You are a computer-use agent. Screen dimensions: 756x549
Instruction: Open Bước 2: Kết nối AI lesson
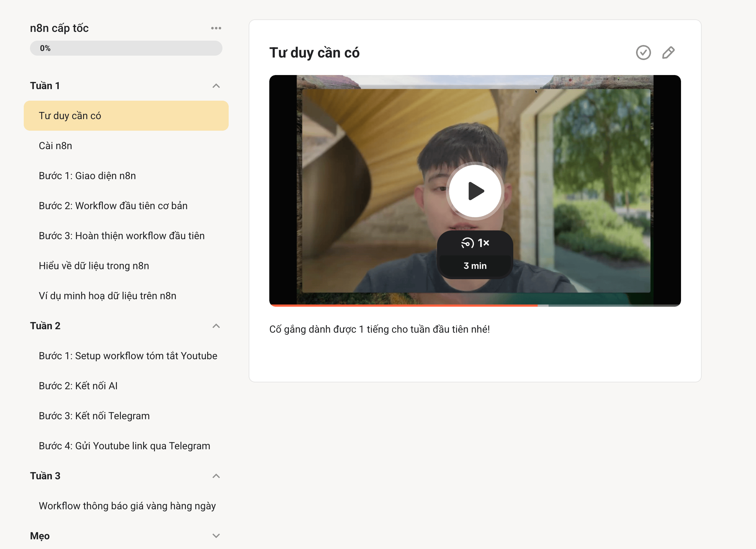point(78,386)
